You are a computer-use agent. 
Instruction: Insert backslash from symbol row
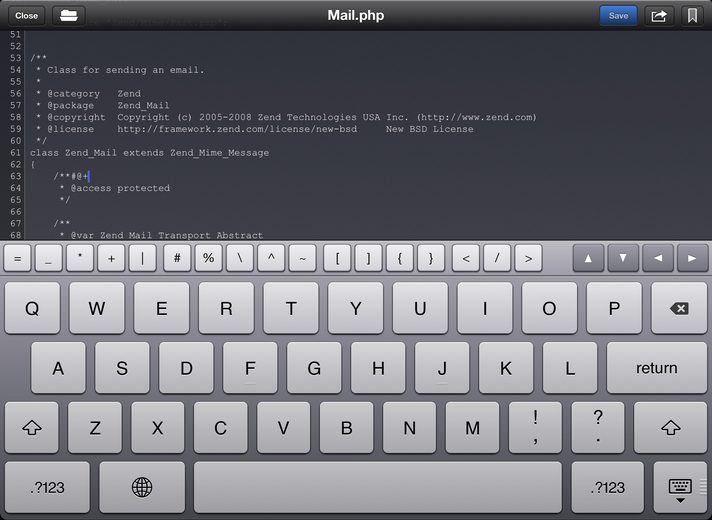click(x=240, y=258)
